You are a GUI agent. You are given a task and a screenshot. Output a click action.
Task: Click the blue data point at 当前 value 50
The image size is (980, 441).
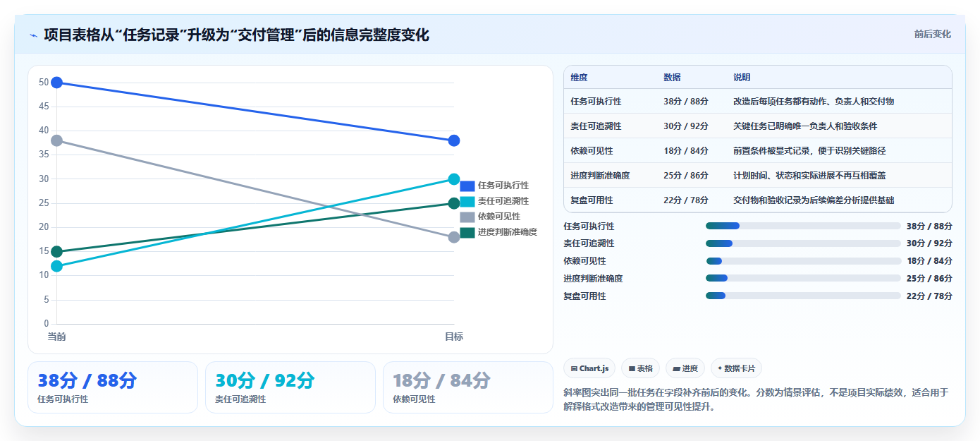pos(57,83)
